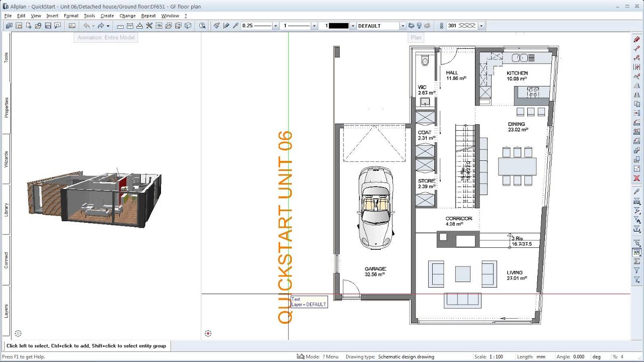Open the Change menu

(127, 16)
